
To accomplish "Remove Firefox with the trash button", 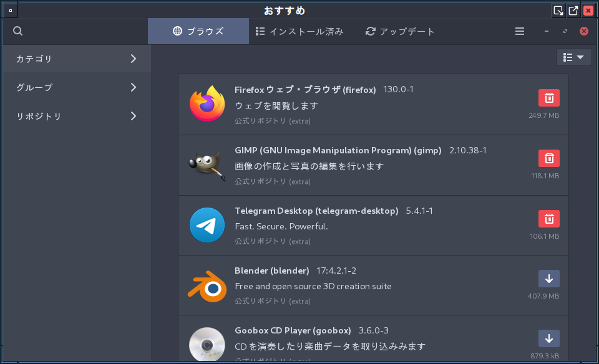I will (549, 98).
